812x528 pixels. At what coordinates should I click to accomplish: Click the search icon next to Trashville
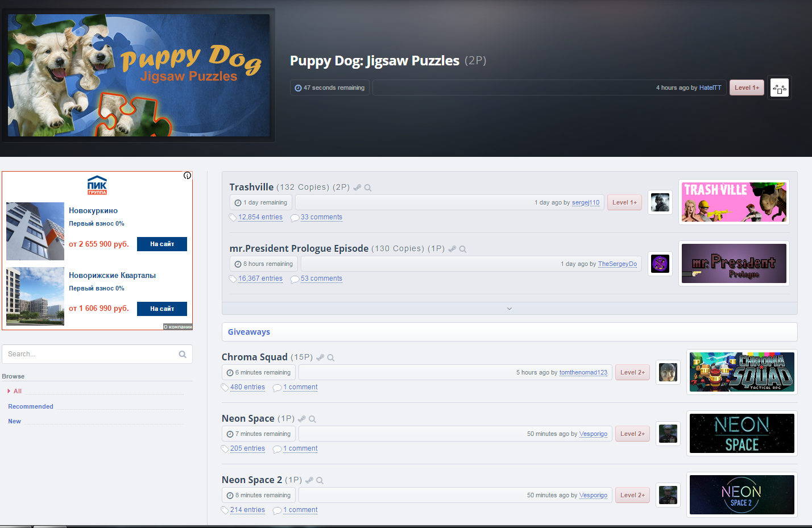coord(368,188)
